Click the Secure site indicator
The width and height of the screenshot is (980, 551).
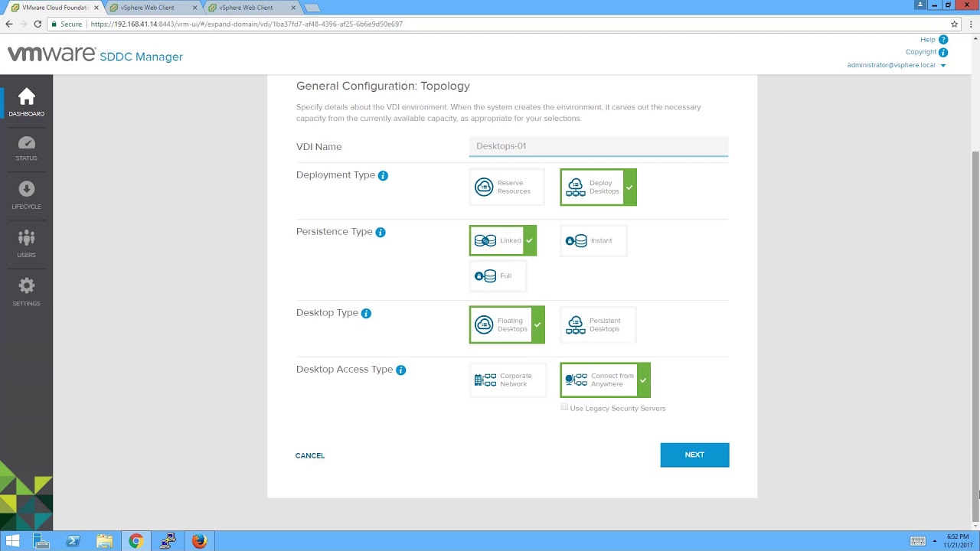[66, 24]
